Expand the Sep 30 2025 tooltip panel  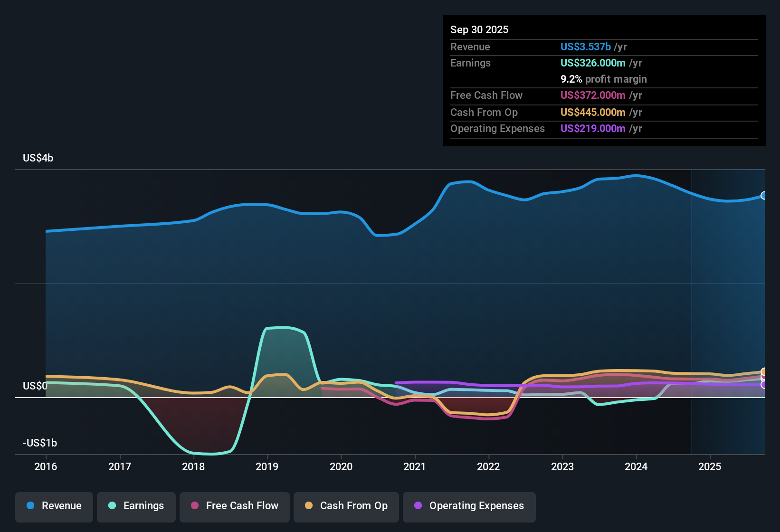(479, 29)
